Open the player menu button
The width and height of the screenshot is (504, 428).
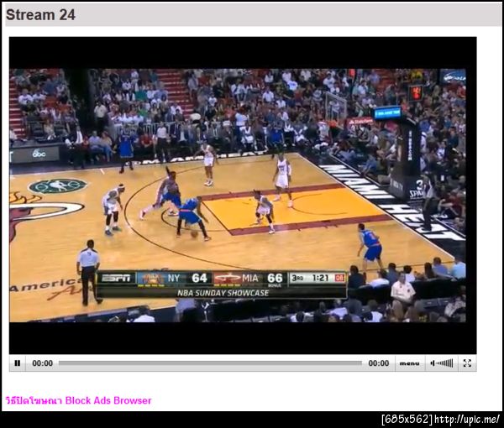pos(410,363)
